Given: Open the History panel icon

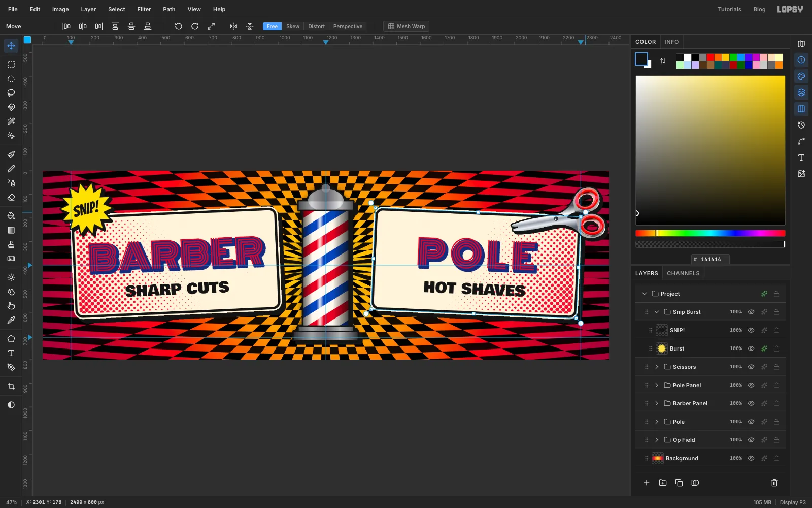Looking at the screenshot, I should click(801, 125).
